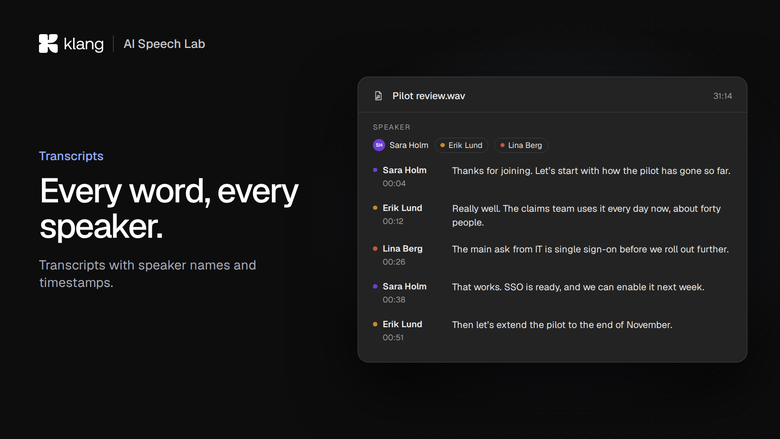Open the AI Speech Lab link
This screenshot has width=780, height=439.
[x=164, y=44]
